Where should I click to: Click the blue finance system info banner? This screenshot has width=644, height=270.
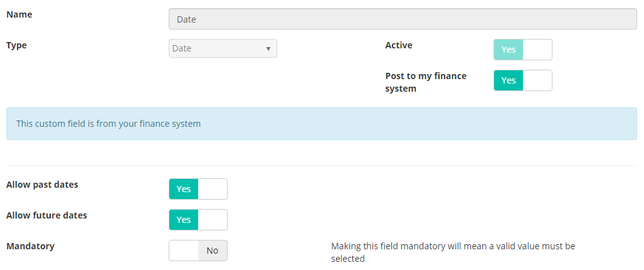pyautogui.click(x=322, y=124)
